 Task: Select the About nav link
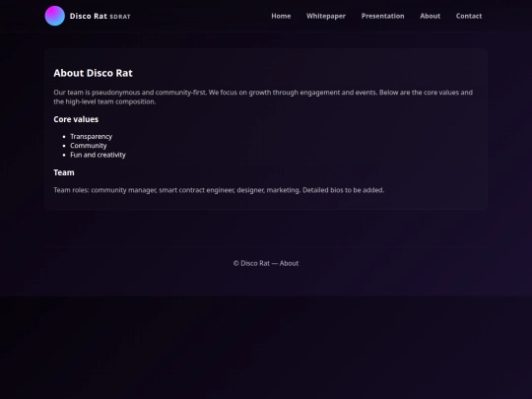pos(430,16)
